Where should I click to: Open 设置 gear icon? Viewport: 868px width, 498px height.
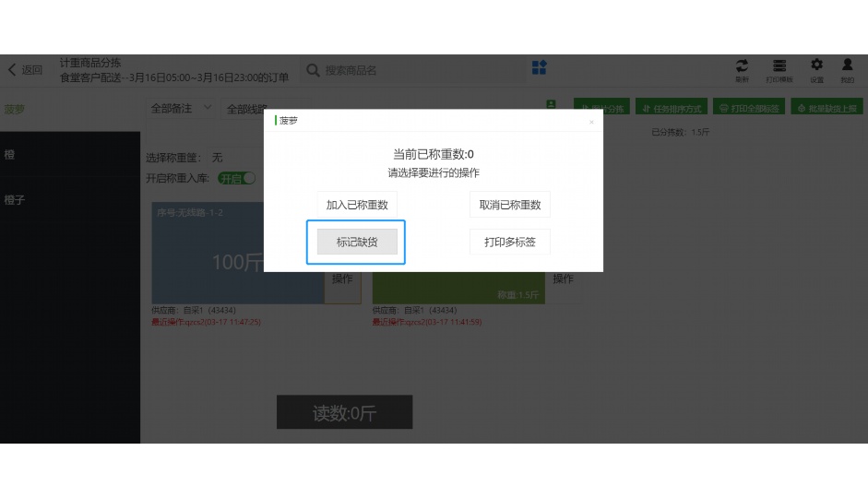[x=816, y=71]
